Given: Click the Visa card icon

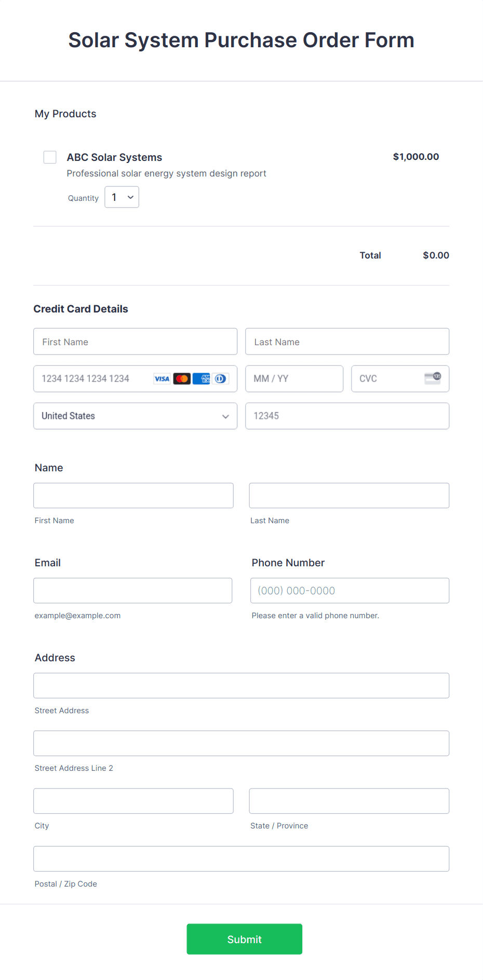Looking at the screenshot, I should 162,378.
